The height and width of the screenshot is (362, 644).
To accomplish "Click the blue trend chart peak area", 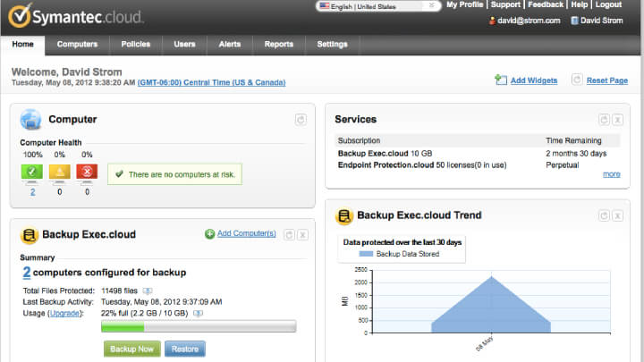I will (x=491, y=306).
